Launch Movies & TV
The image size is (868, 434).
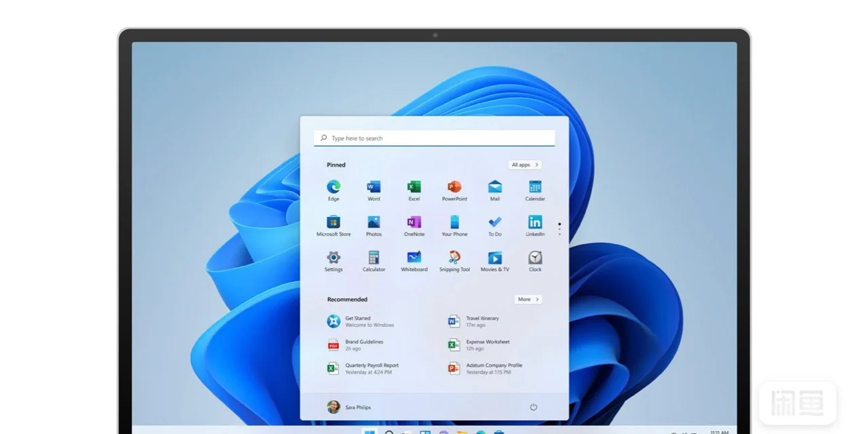click(494, 258)
